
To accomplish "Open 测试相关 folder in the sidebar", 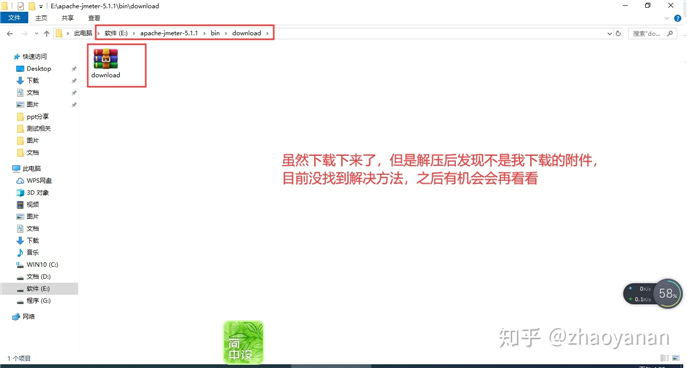I will click(x=39, y=128).
